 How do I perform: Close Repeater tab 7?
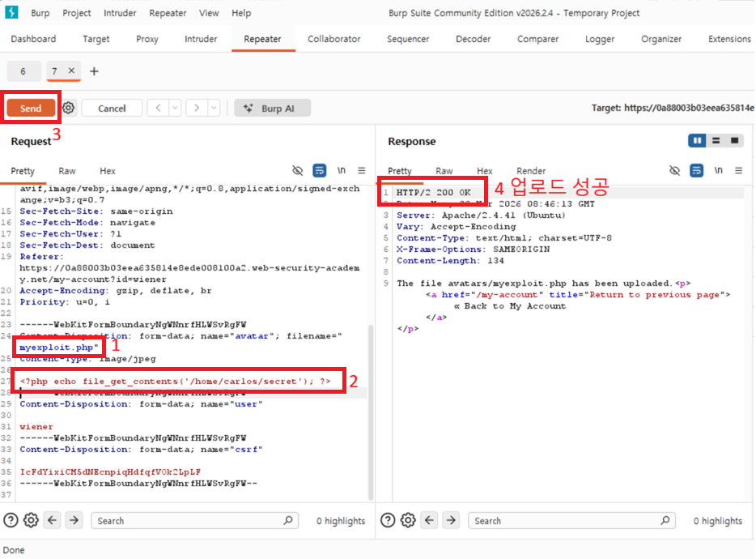[71, 70]
